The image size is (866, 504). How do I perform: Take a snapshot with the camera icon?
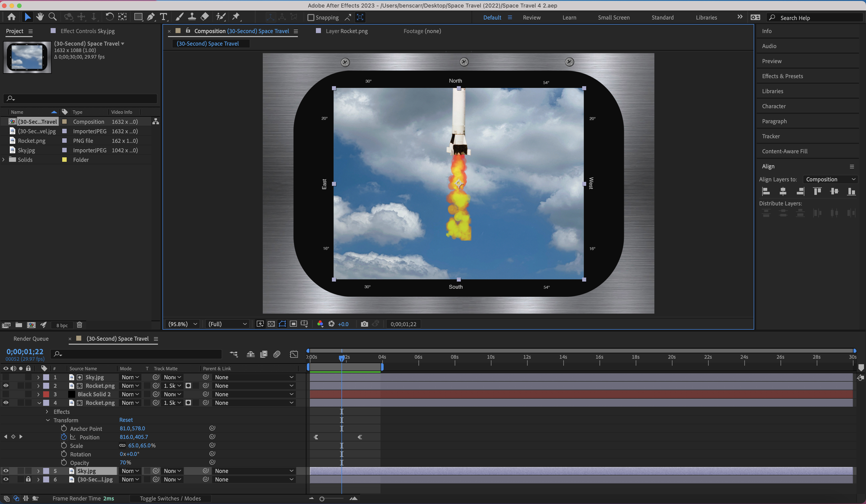(x=364, y=324)
